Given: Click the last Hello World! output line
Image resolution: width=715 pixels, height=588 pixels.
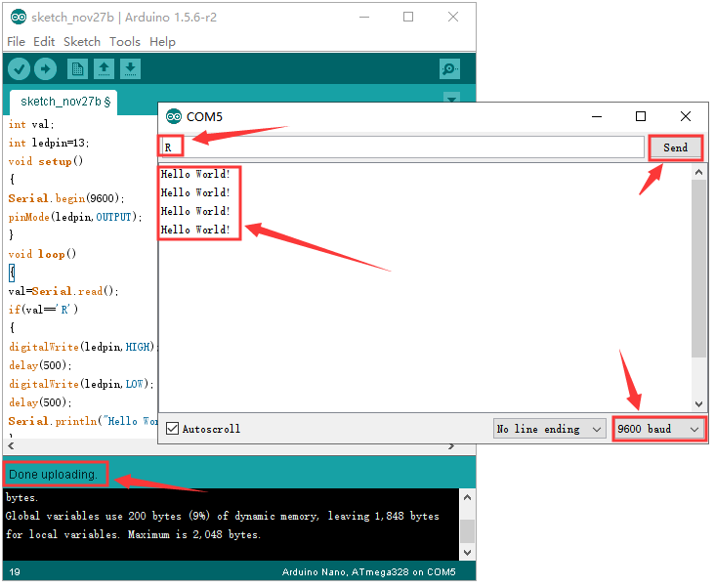Looking at the screenshot, I should tap(195, 230).
